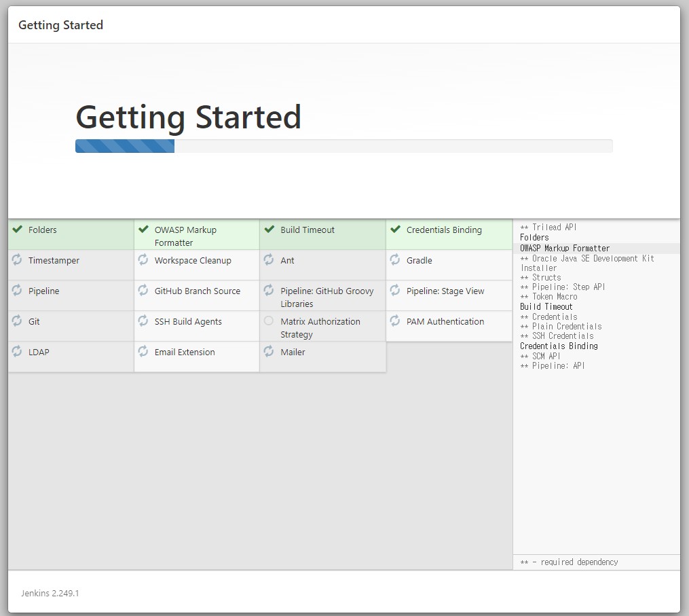Click 'Build Timeout' entry in the install log
The height and width of the screenshot is (616, 689).
click(546, 307)
